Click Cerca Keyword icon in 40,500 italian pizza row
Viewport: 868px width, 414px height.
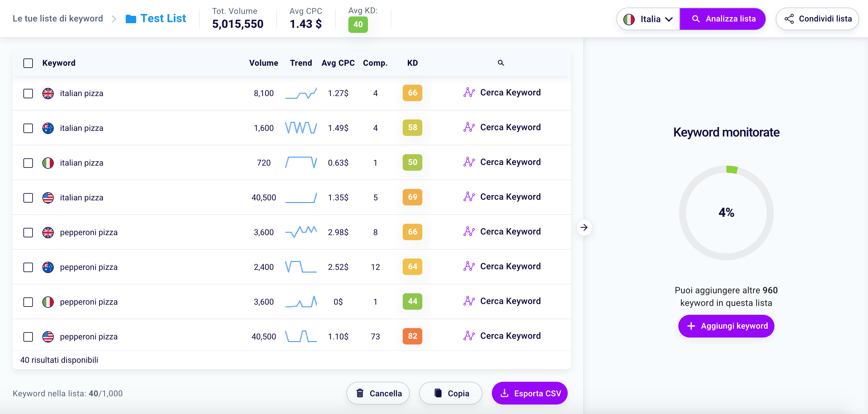tap(469, 197)
